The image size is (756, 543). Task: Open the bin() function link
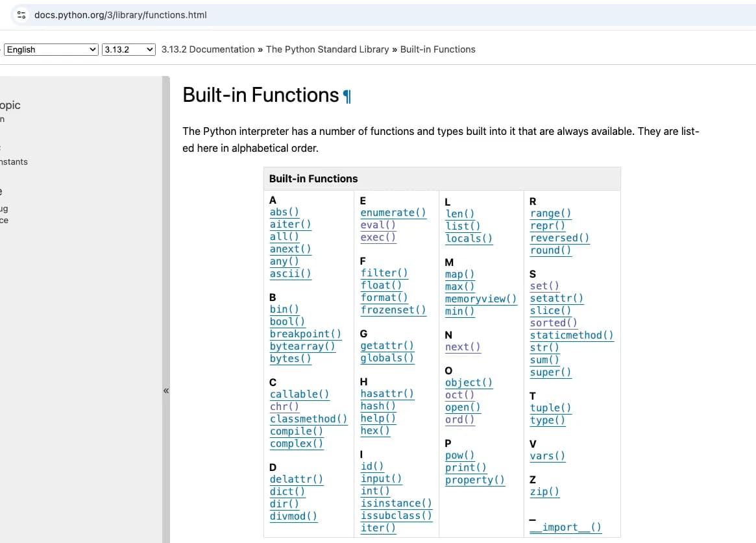coord(284,309)
